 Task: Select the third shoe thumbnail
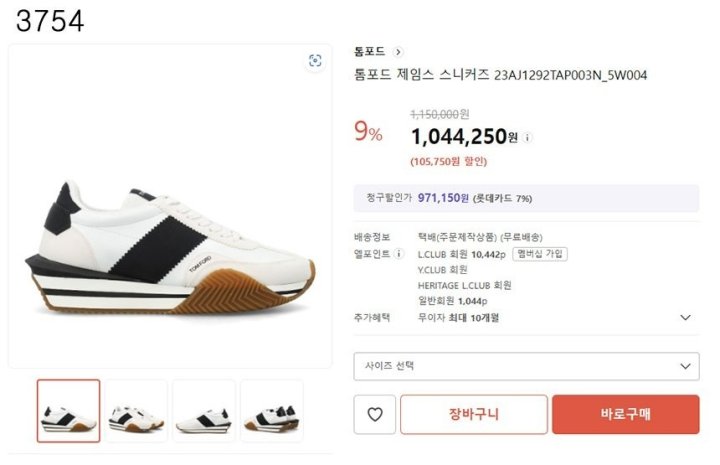(203, 410)
